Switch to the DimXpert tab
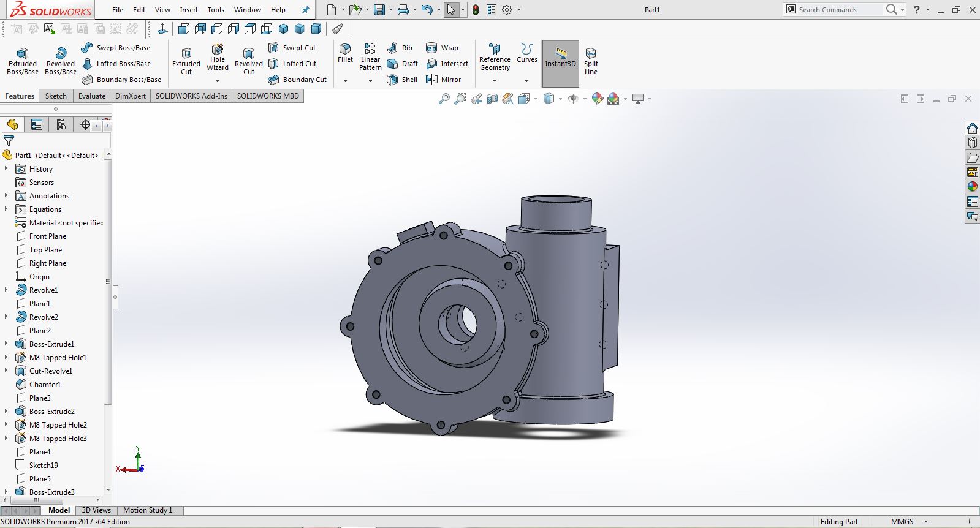 pyautogui.click(x=131, y=96)
